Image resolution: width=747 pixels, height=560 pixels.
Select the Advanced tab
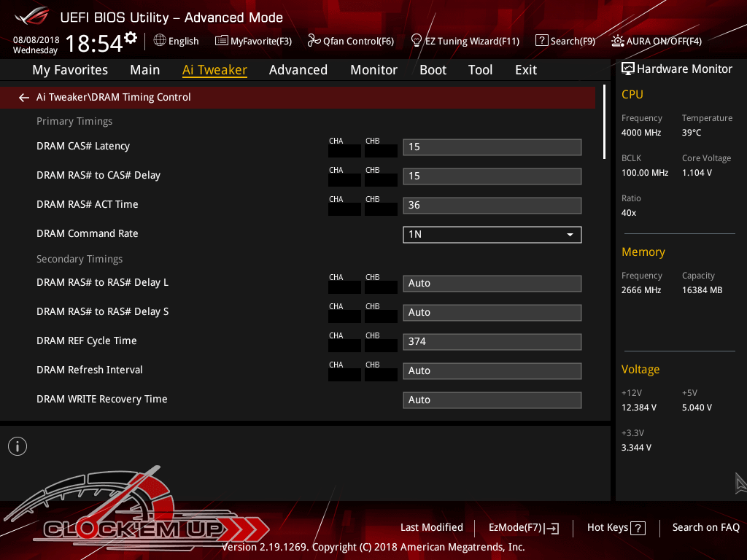[298, 70]
